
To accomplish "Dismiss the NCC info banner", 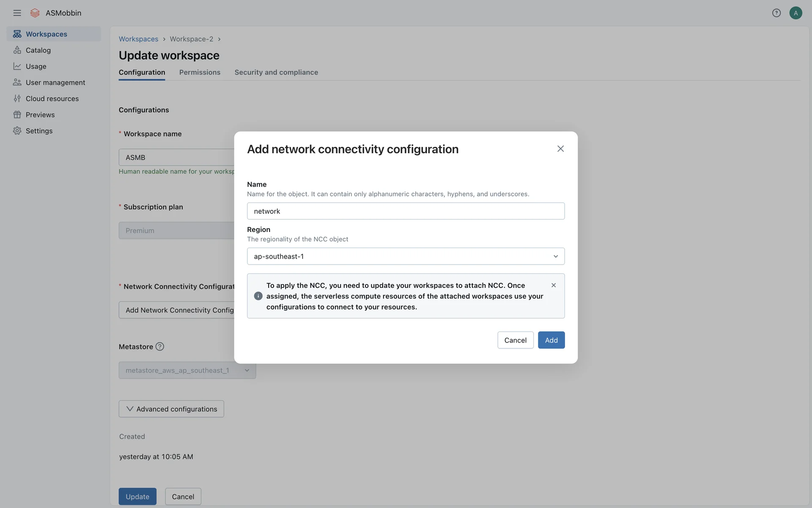I will coord(553,285).
